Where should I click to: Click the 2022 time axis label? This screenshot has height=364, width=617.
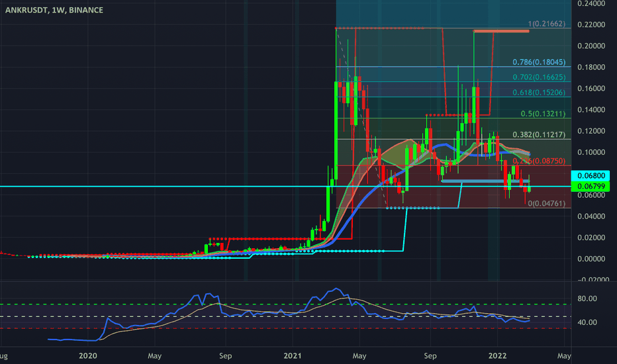497,356
